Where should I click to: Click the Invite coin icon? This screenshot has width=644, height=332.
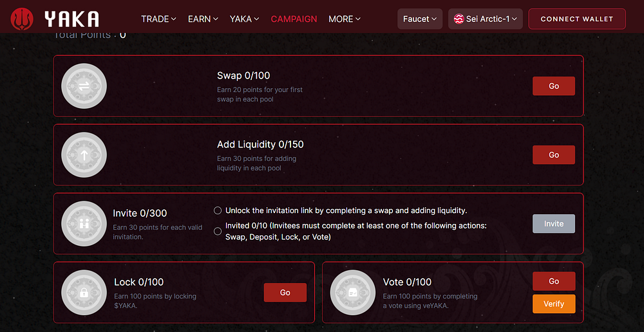pos(84,224)
